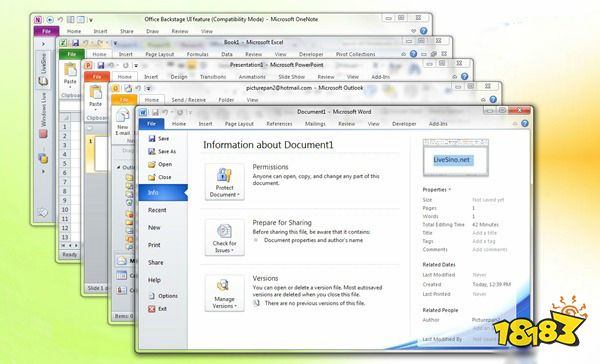Open Manage Versions dropdown button

(224, 293)
